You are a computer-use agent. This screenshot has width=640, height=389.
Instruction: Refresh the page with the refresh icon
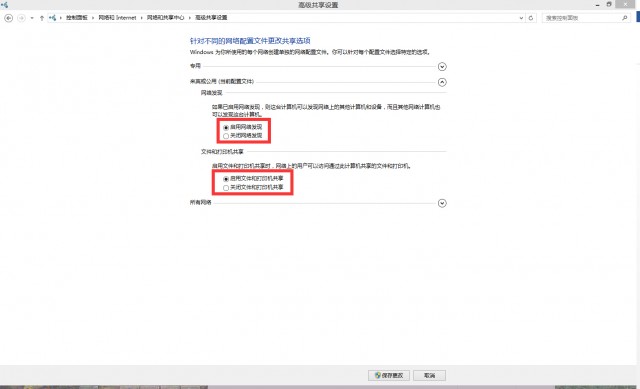pos(531,18)
